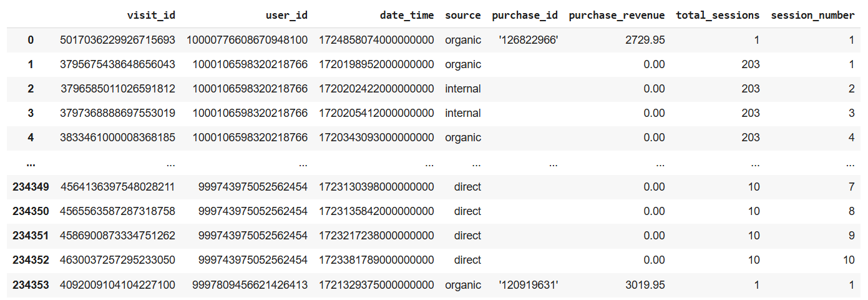Click row index 0

coord(31,40)
